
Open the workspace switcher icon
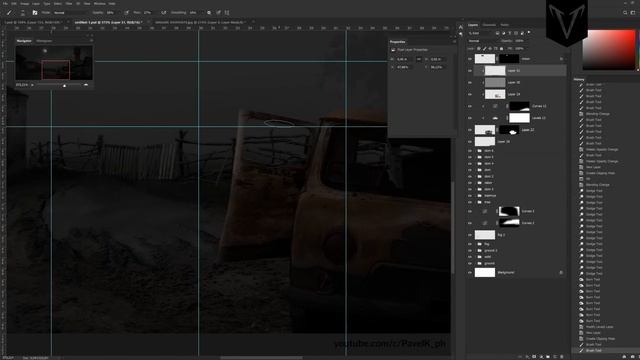pos(633,13)
